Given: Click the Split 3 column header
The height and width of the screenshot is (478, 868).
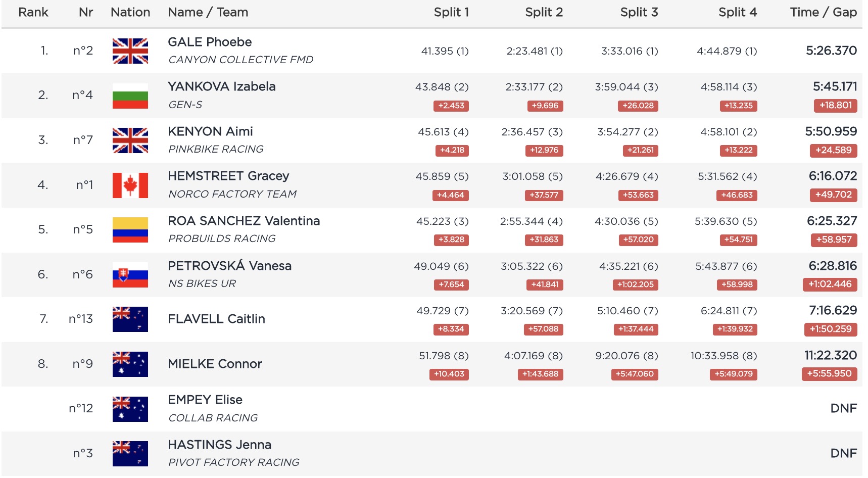Looking at the screenshot, I should [639, 12].
